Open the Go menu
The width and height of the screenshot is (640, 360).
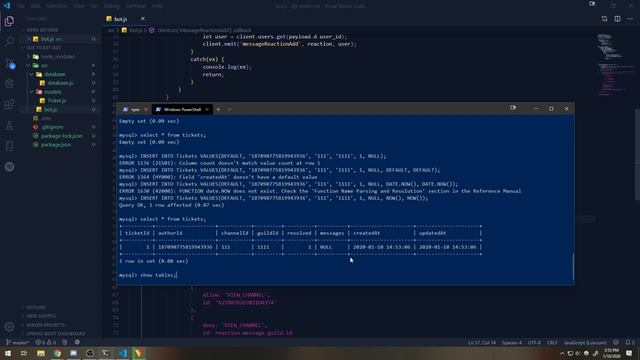coord(94,6)
